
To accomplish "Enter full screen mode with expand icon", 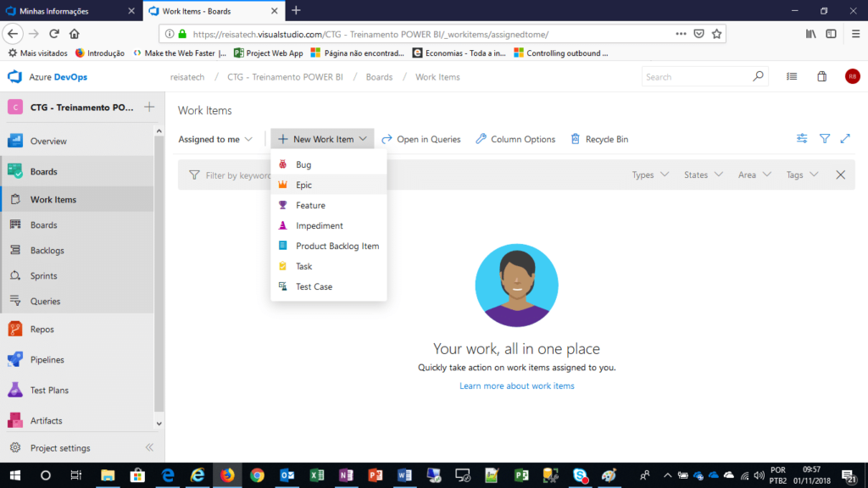I will click(x=845, y=139).
